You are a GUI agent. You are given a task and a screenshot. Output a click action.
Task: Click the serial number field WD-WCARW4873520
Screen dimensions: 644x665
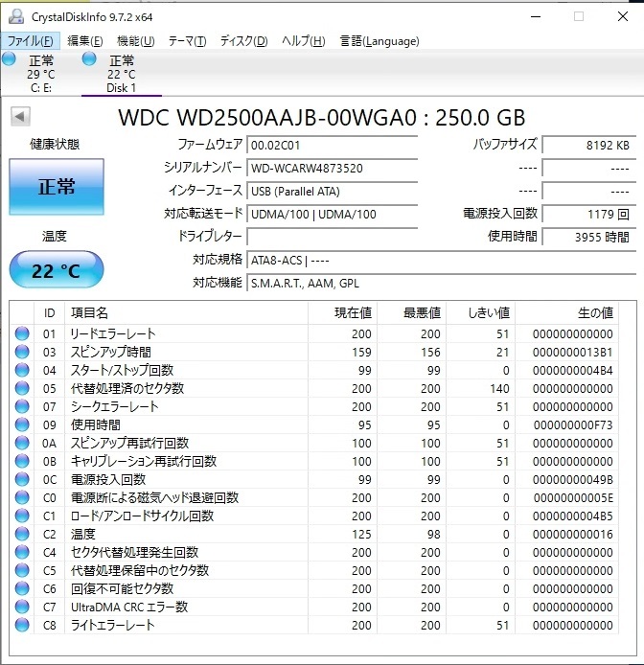(x=333, y=169)
